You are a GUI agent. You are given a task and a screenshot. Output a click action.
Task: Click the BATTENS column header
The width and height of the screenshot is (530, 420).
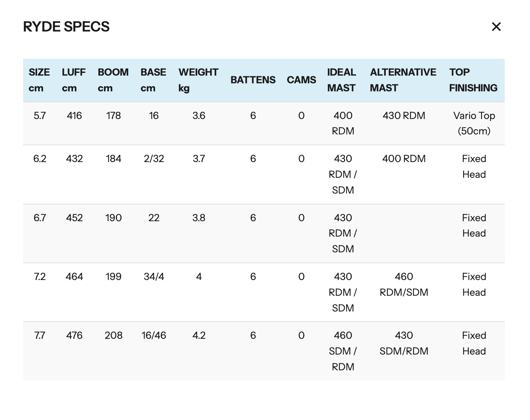click(x=253, y=80)
